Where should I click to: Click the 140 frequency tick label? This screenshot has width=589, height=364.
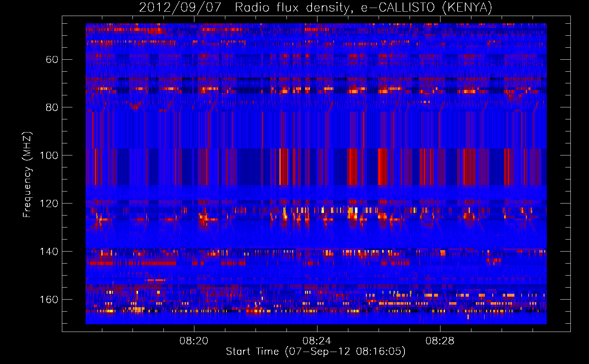pos(49,252)
